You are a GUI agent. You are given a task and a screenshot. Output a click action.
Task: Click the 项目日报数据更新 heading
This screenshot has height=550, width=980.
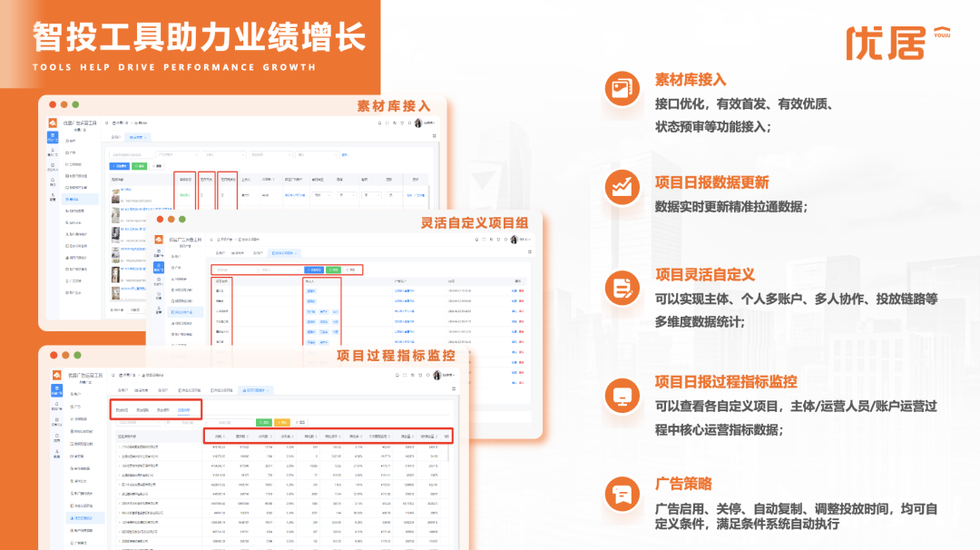pos(712,182)
